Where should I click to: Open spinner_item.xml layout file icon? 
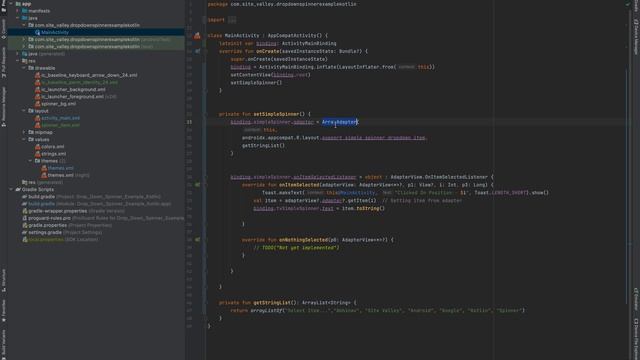(38, 125)
